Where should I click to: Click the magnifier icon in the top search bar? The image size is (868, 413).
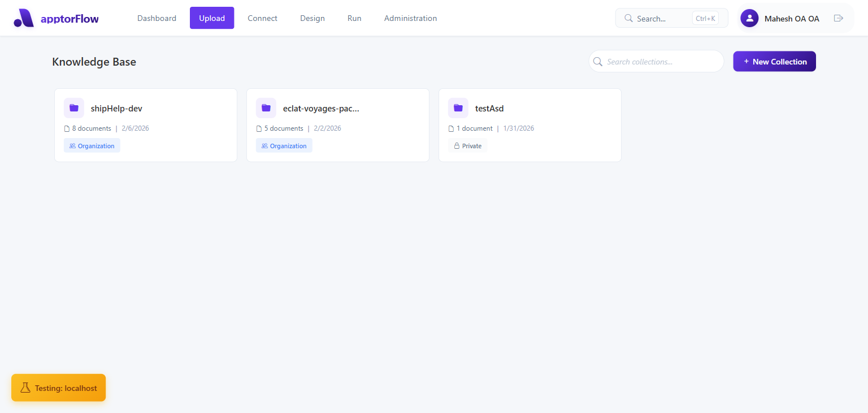[x=628, y=18]
